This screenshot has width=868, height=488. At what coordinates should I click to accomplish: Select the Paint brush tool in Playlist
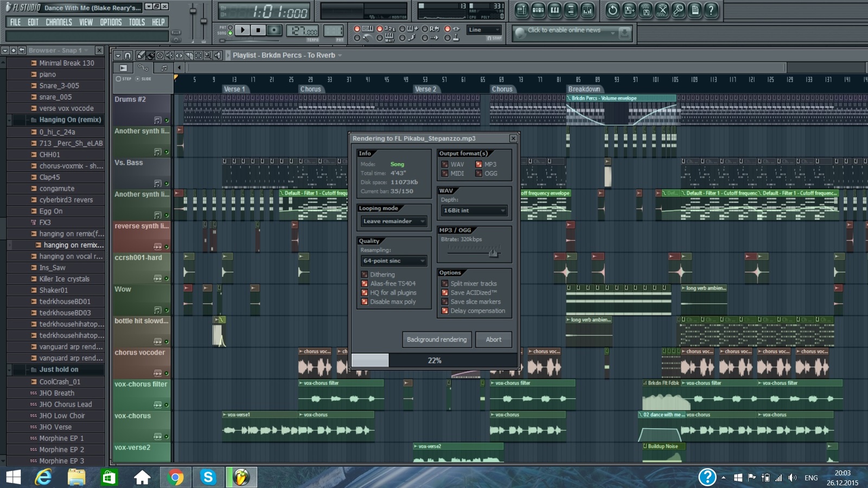[x=150, y=55]
